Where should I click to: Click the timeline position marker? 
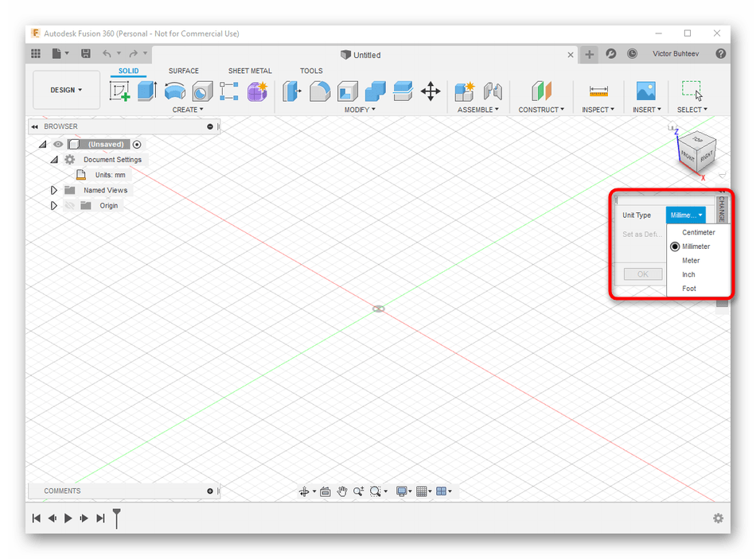(117, 518)
